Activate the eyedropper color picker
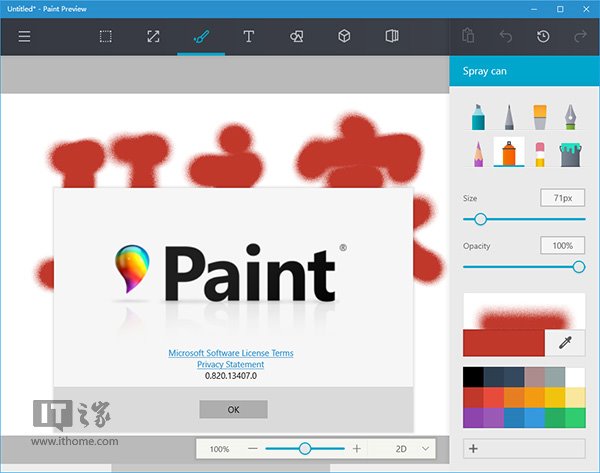The image size is (600, 473). (565, 343)
